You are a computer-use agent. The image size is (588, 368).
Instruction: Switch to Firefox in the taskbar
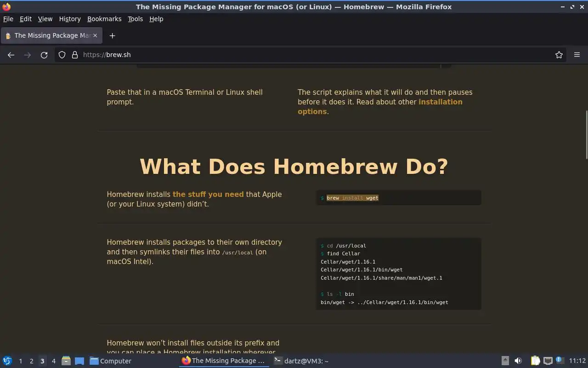(x=224, y=361)
